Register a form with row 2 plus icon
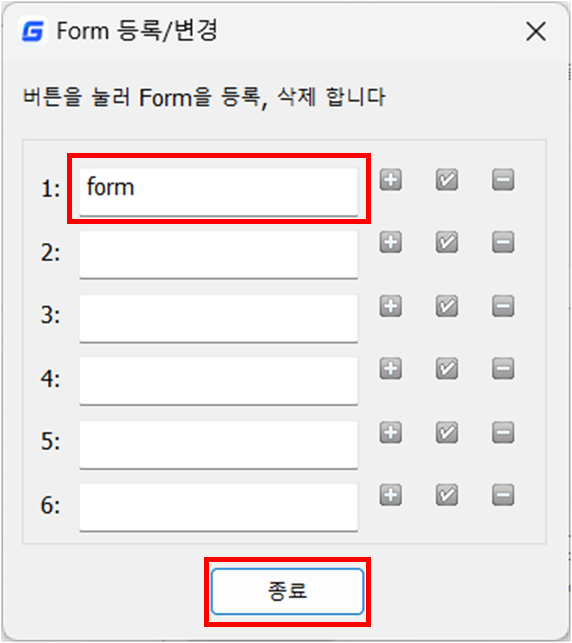 (x=390, y=242)
